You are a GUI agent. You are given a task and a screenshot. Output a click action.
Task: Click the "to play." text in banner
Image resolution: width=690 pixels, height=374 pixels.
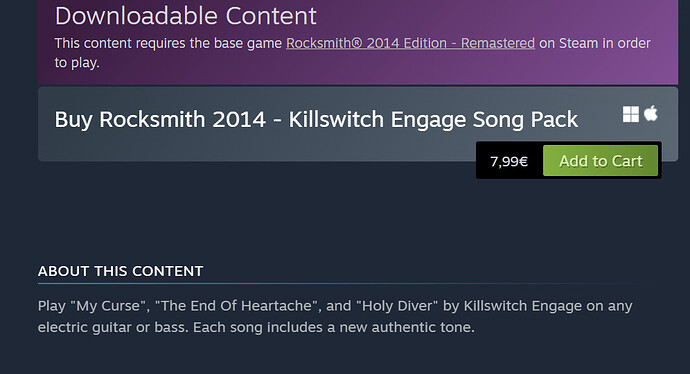point(77,63)
